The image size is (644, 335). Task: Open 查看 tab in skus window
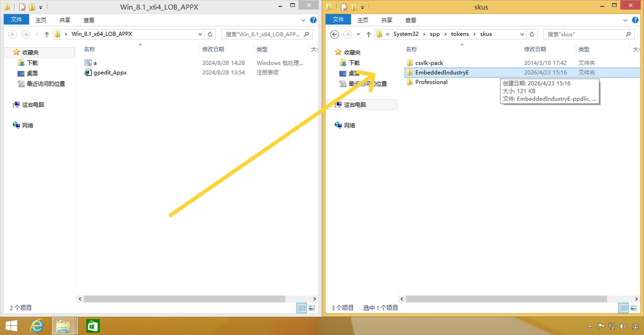click(x=411, y=20)
